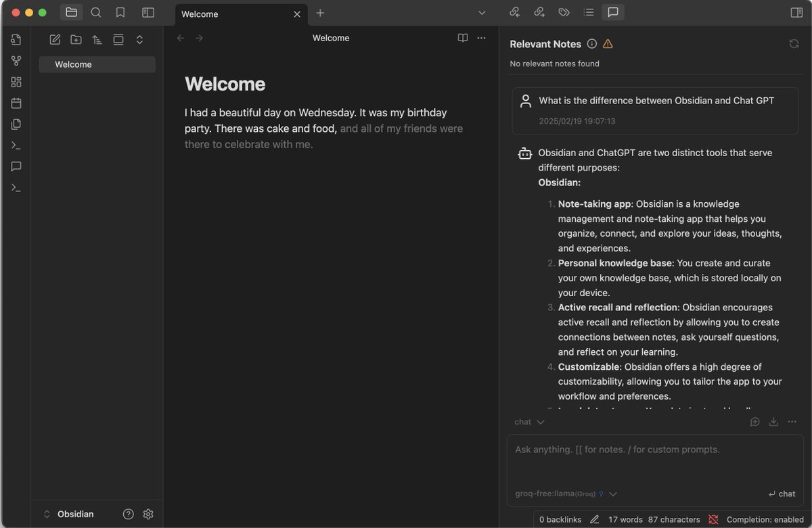Refresh the relevant notes
The image size is (812, 528).
794,44
